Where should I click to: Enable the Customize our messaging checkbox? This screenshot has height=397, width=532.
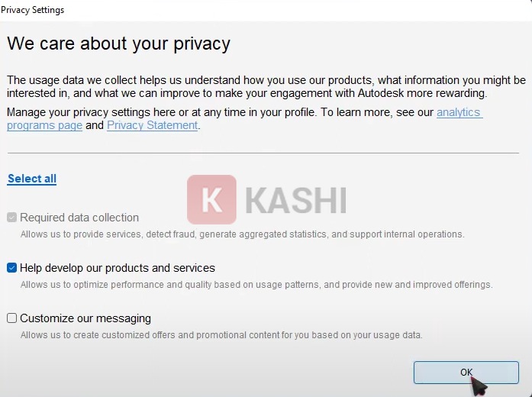pyautogui.click(x=11, y=318)
